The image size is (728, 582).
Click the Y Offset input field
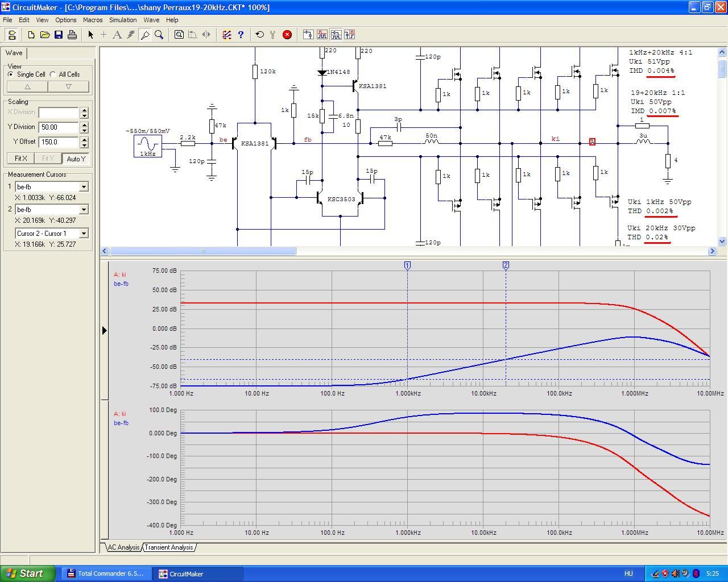[x=59, y=142]
